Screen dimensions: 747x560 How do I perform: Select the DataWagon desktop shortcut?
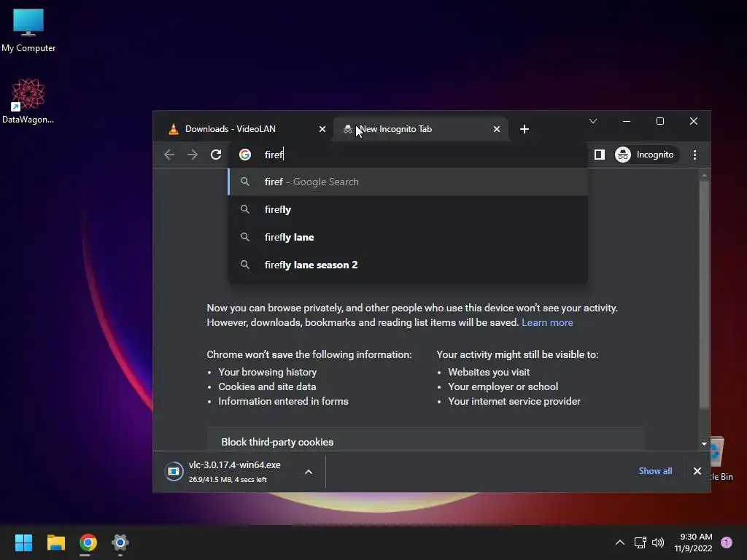pyautogui.click(x=28, y=101)
